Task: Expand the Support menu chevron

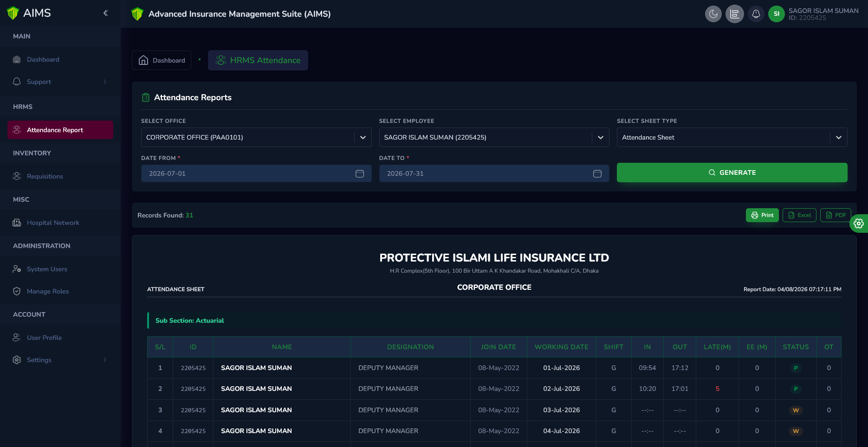Action: tap(105, 82)
